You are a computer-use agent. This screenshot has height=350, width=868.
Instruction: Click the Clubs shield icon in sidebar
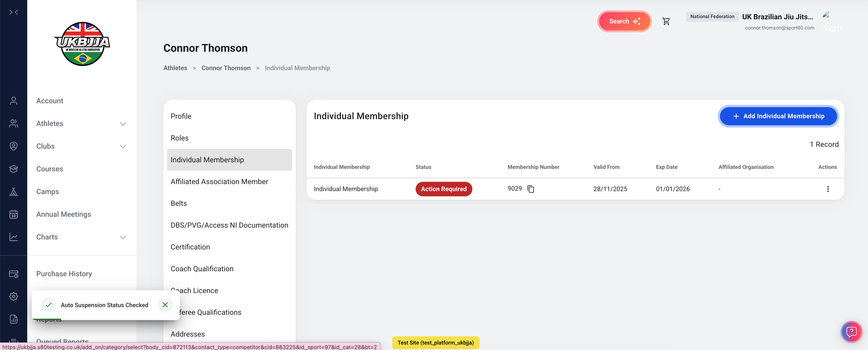pos(13,146)
